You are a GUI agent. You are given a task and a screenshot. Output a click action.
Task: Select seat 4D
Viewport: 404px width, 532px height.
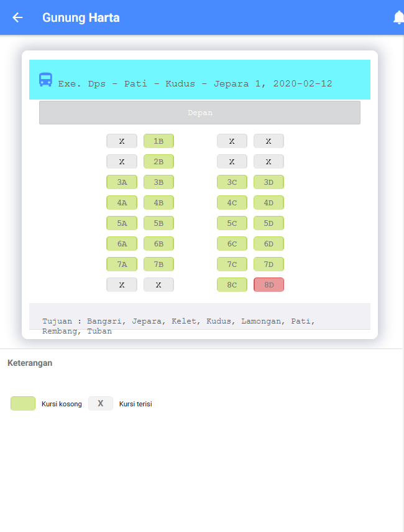(269, 203)
